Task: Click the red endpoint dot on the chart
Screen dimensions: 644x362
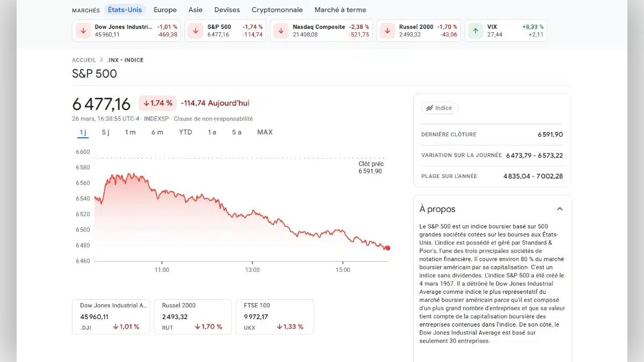Action: [387, 248]
